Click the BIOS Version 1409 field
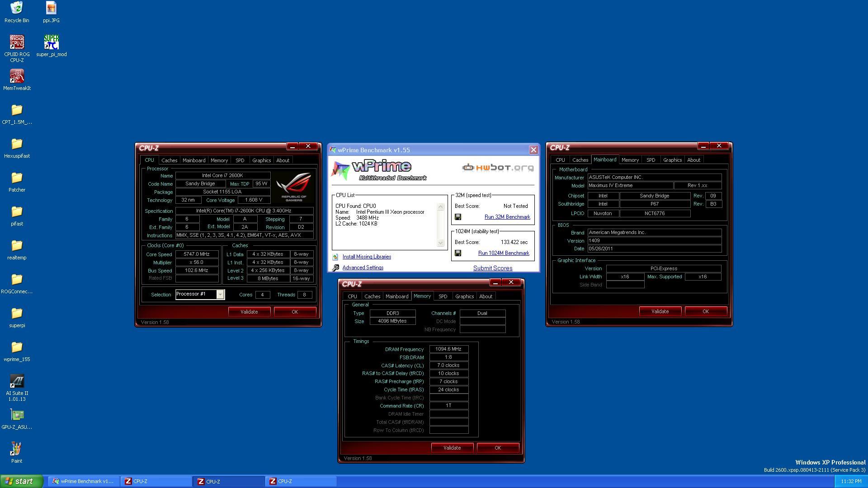 654,241
